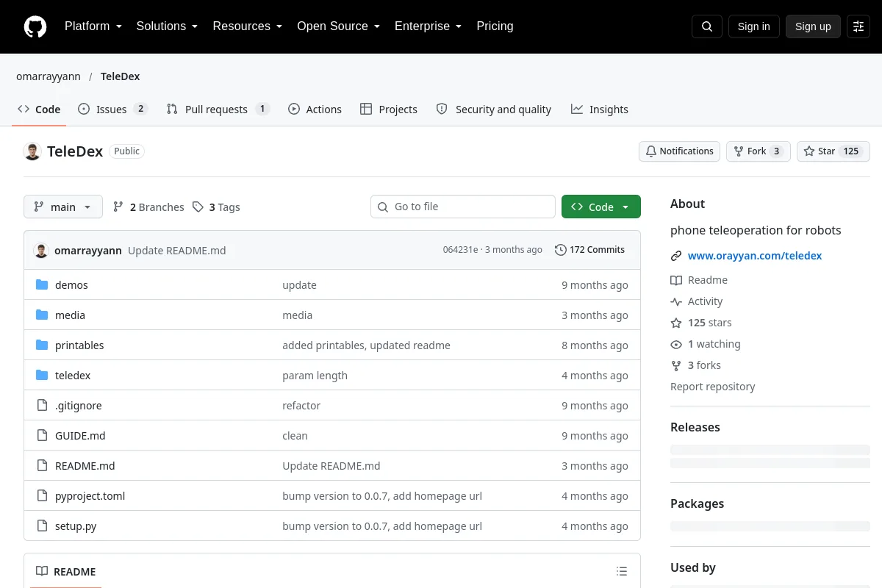Screen dimensions: 882x588
Task: Open the omarrayyann owner breadcrumb link
Action: [x=49, y=76]
